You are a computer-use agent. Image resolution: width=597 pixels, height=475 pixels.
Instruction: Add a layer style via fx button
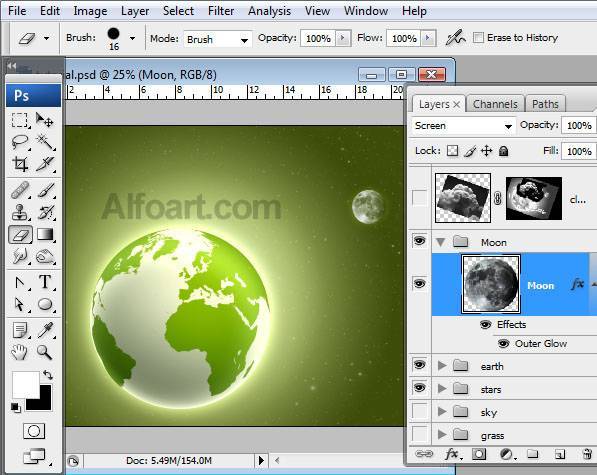[x=452, y=454]
